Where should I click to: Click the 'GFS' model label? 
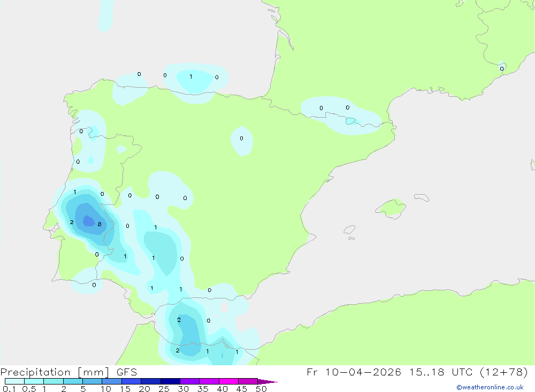coord(127,372)
